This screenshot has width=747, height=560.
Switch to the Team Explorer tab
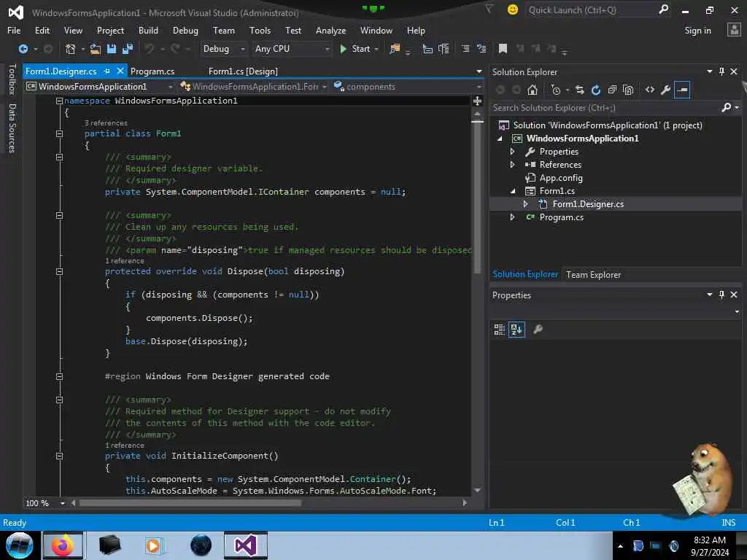pos(593,275)
